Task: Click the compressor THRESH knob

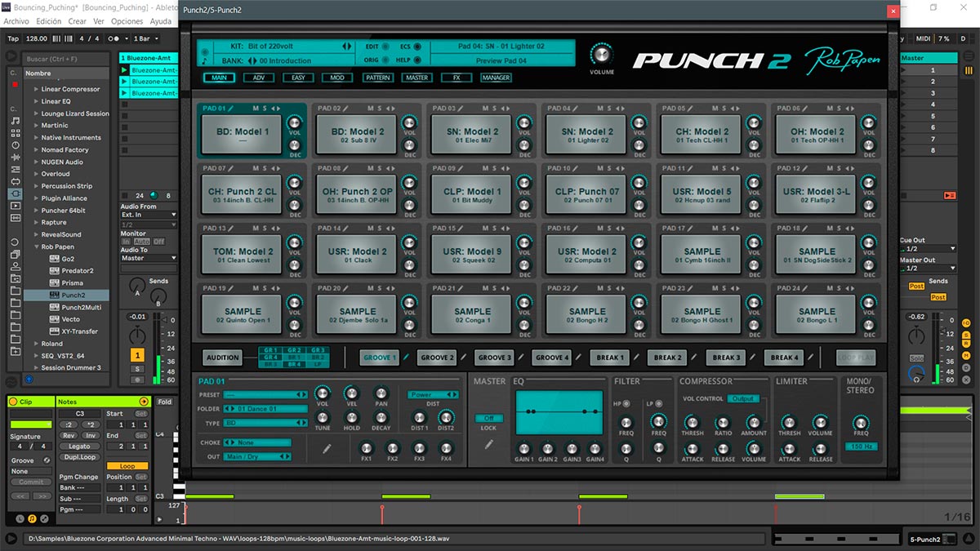Action: [693, 422]
